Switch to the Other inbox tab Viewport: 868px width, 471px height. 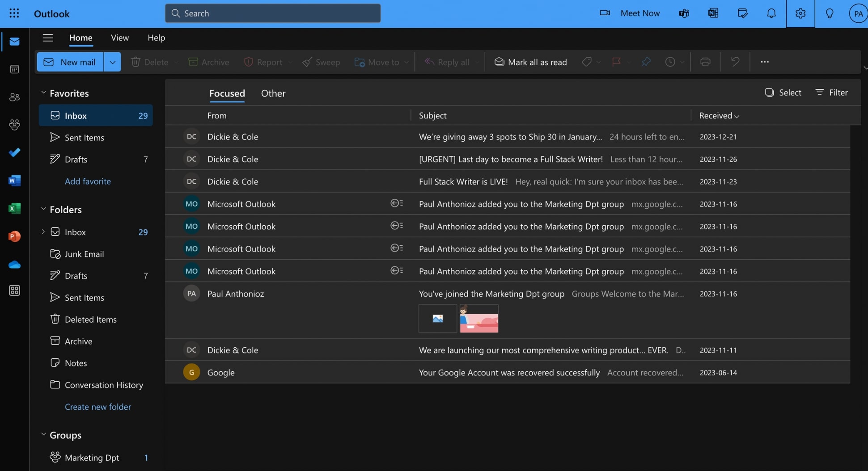point(273,93)
